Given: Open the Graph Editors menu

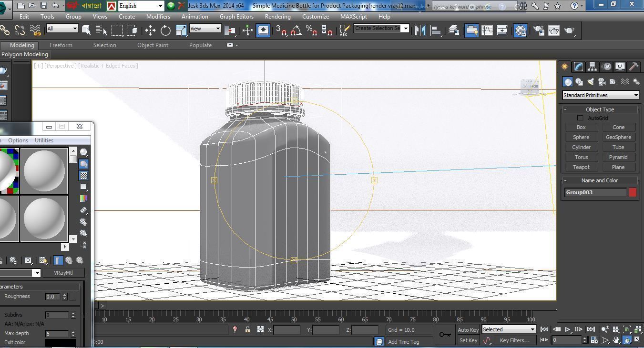Looking at the screenshot, I should pos(236,16).
